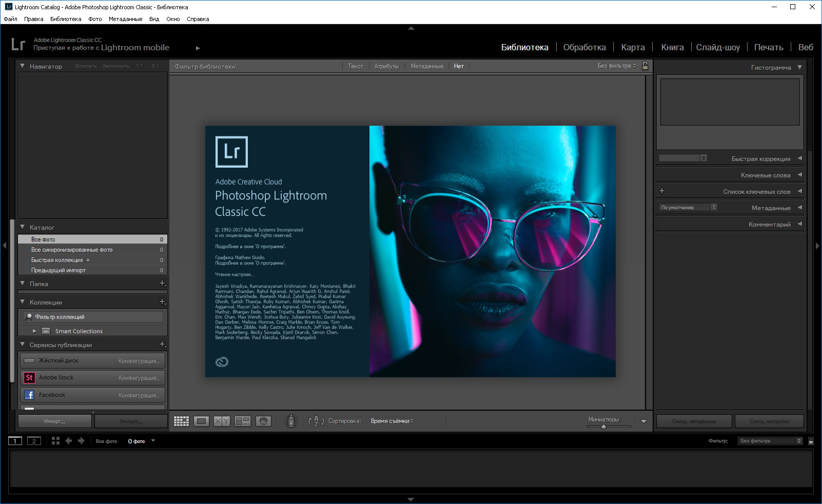Toggle sort direction A-Z icon

pos(316,421)
